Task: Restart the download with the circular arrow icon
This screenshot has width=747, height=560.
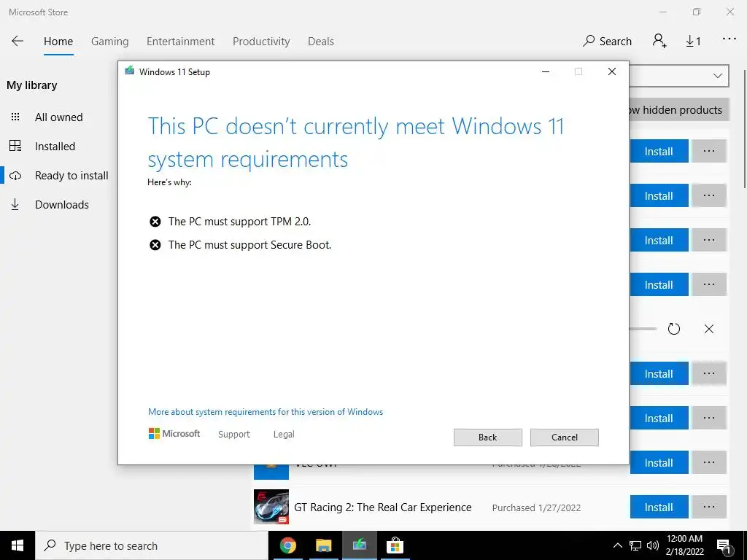Action: click(673, 329)
